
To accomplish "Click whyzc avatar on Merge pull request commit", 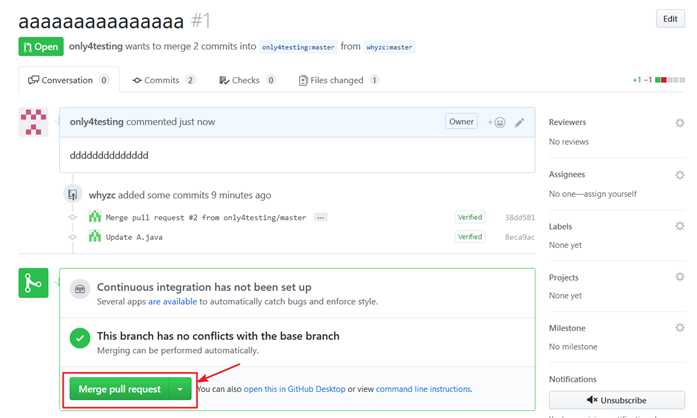I will 95,217.
